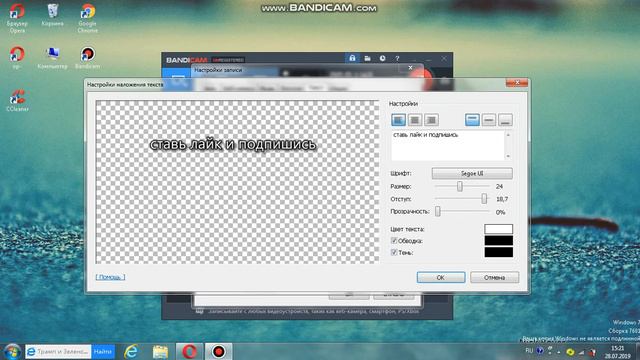Open the white text color swatch

(498, 229)
